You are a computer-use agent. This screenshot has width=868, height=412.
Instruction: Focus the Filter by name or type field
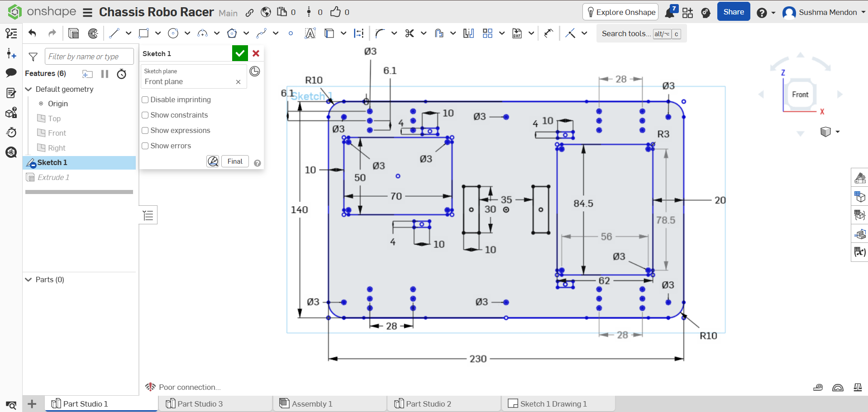pyautogui.click(x=89, y=57)
